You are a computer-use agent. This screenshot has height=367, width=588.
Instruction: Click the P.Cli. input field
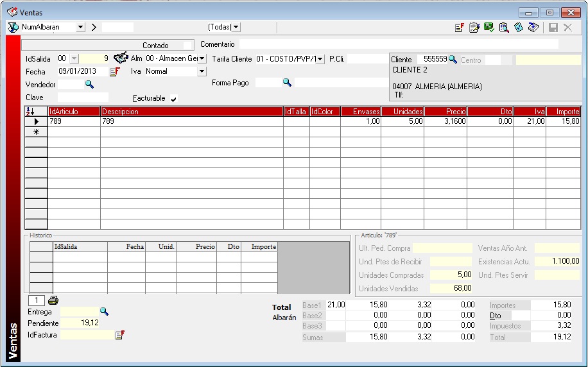(x=367, y=59)
